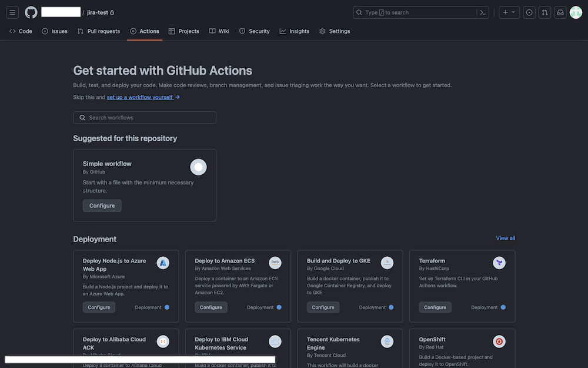Viewport: 588px width, 368px height.
Task: Click Deployment tag on Amazon ECS card
Action: [264, 307]
